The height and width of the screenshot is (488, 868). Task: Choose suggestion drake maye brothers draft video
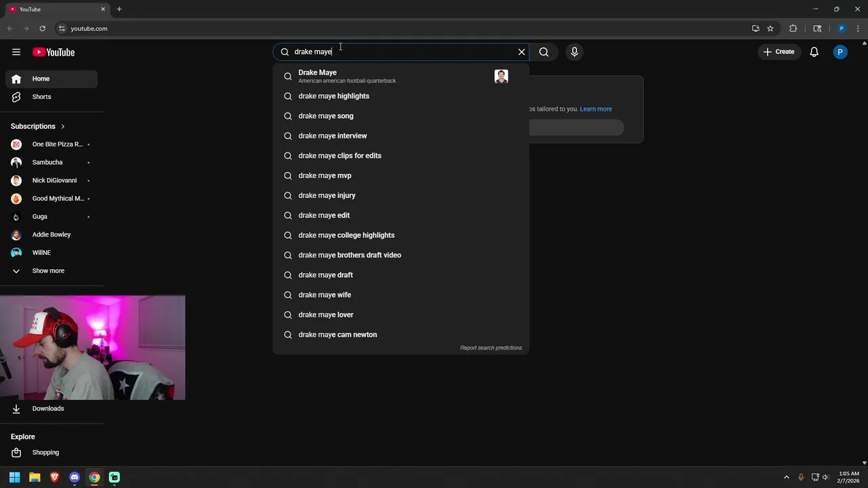click(x=401, y=256)
